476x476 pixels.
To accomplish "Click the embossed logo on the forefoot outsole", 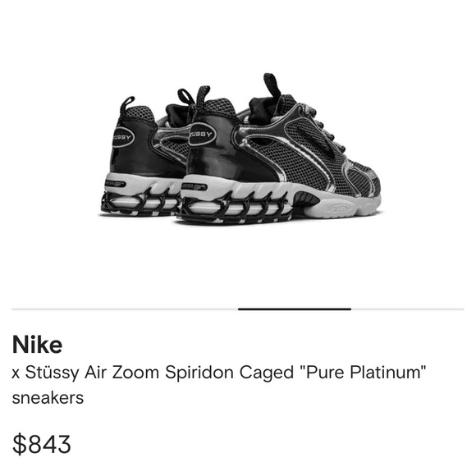I will point(339,208).
